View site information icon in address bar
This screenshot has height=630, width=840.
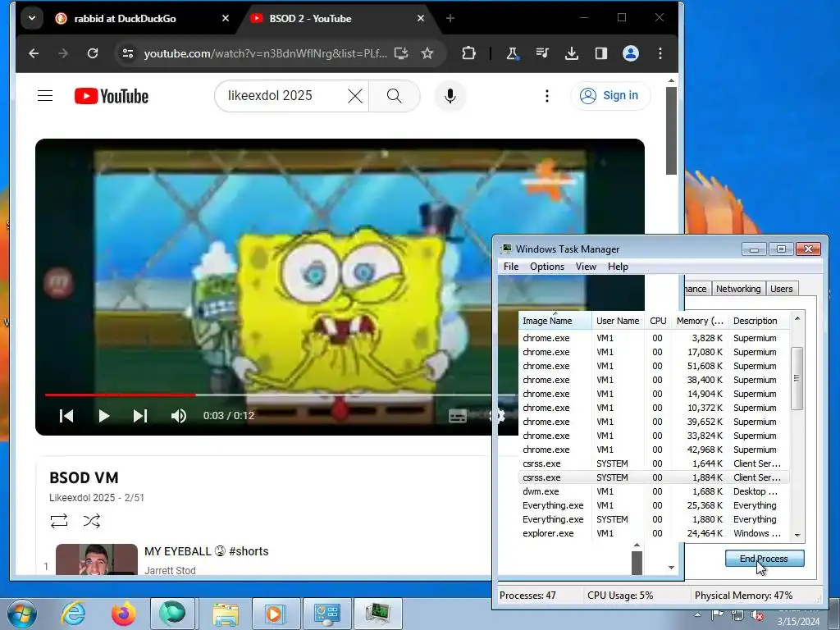[x=127, y=53]
